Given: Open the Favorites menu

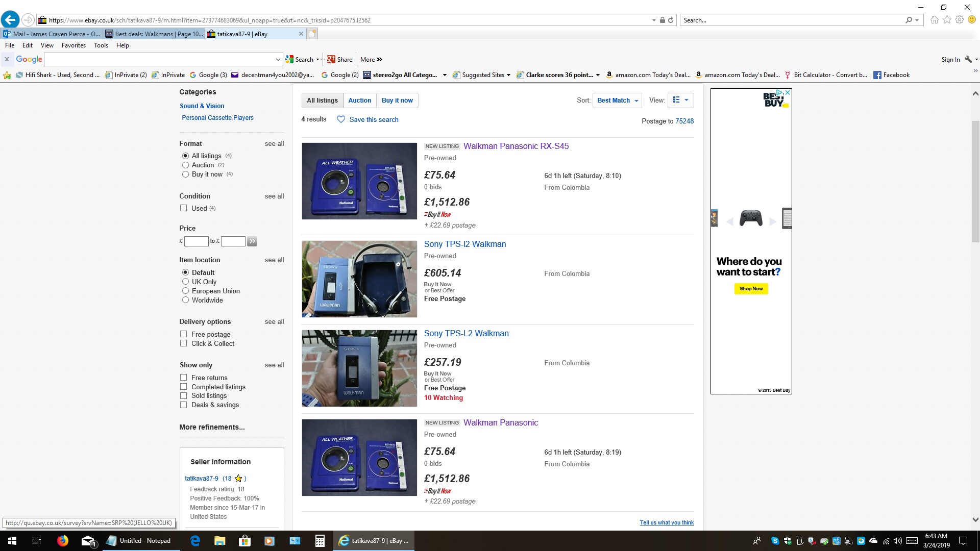Looking at the screenshot, I should 73,45.
